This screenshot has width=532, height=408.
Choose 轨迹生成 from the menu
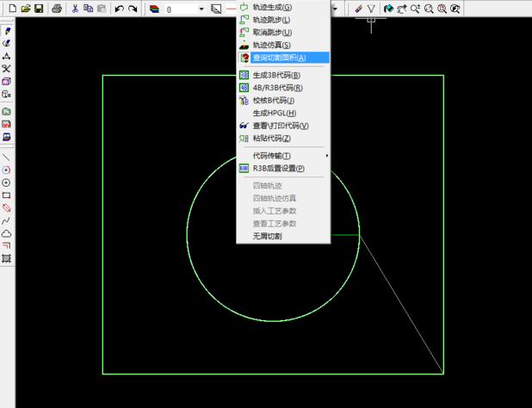pos(271,7)
